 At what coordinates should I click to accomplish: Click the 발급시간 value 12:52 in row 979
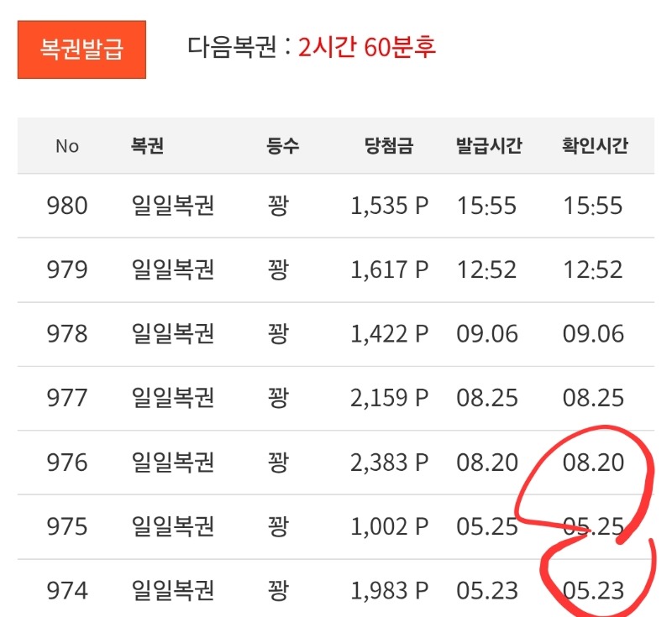coord(486,269)
